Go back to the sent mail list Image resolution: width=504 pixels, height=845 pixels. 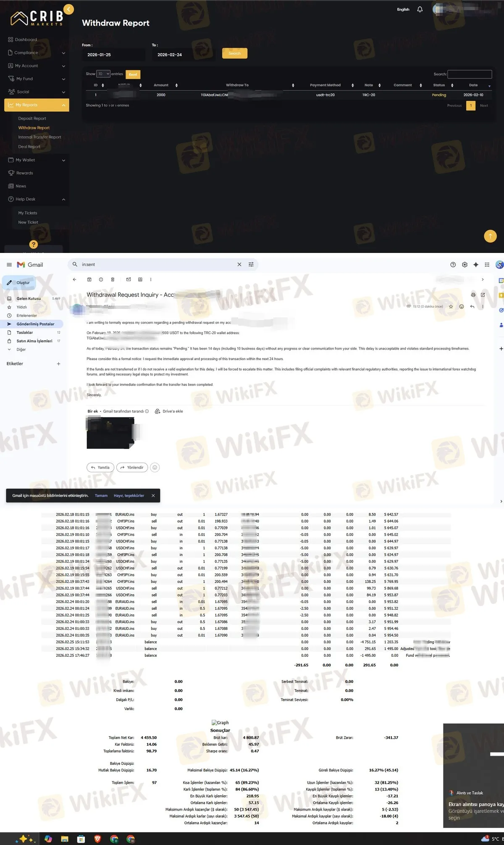click(74, 279)
